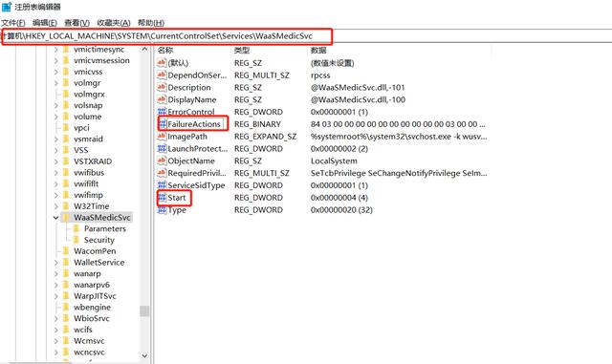Select the wcifs key in tree
This screenshot has height=364, width=612.
tap(83, 330)
